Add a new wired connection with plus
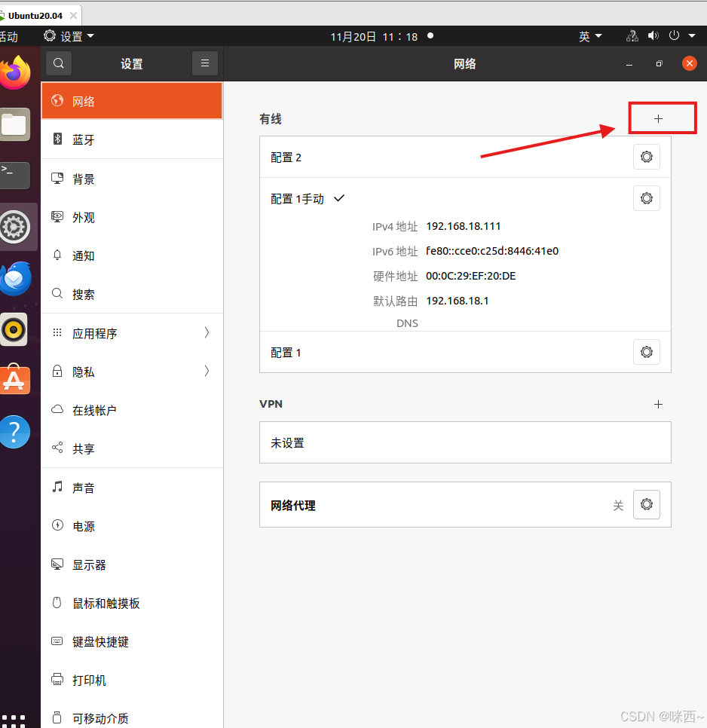This screenshot has width=707, height=728. 658,119
